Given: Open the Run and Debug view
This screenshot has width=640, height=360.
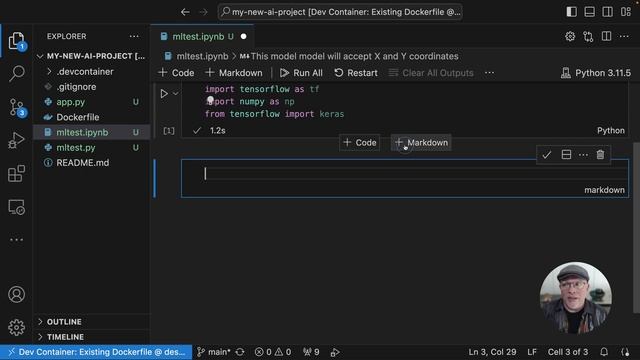Looking at the screenshot, I should click(16, 140).
